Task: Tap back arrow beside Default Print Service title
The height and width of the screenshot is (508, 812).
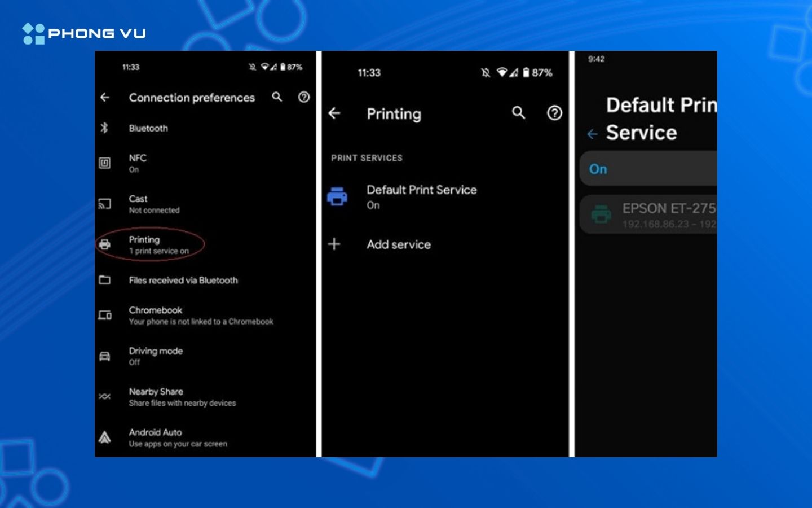Action: (592, 134)
